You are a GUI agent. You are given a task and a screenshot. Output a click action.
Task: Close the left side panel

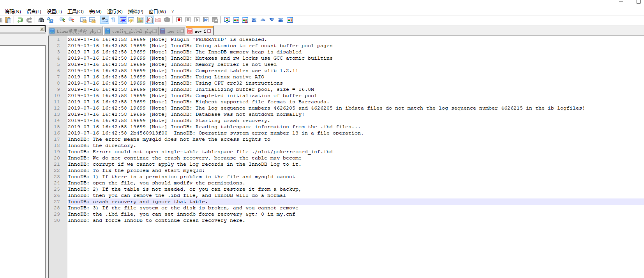[x=42, y=29]
